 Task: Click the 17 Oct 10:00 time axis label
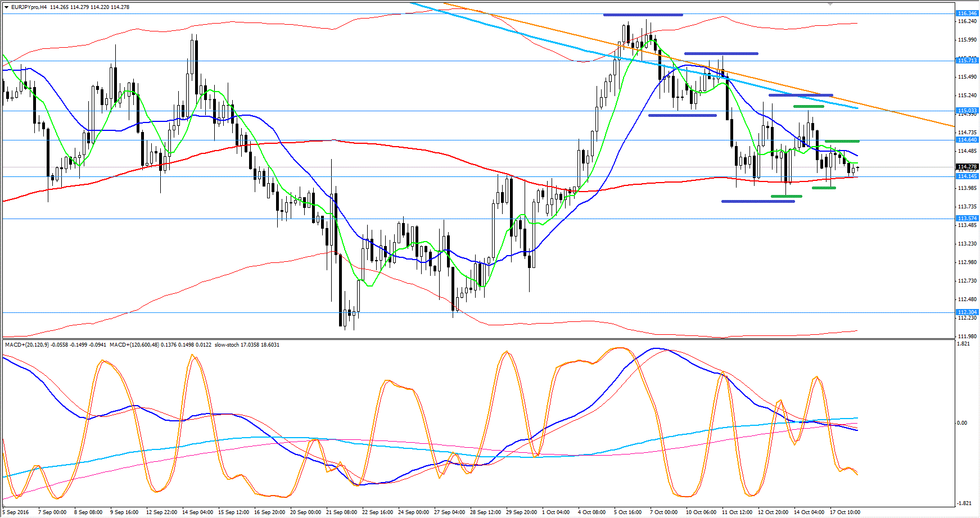845,512
